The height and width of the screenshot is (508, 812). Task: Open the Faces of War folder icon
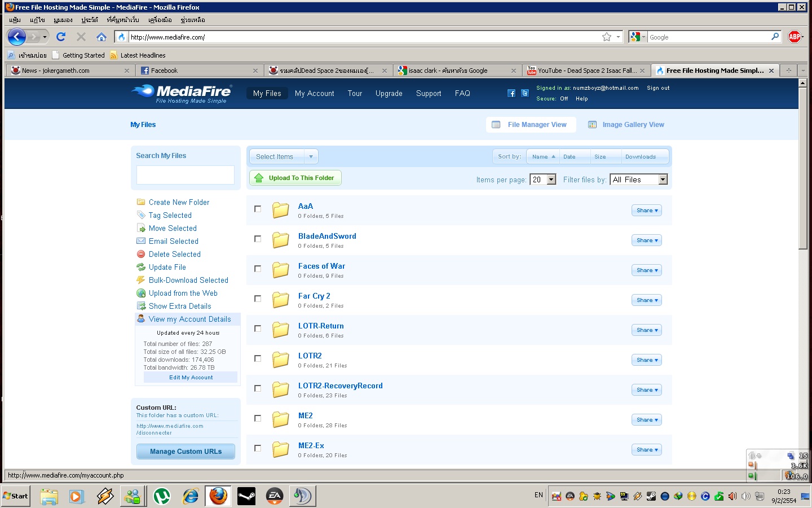(x=281, y=270)
